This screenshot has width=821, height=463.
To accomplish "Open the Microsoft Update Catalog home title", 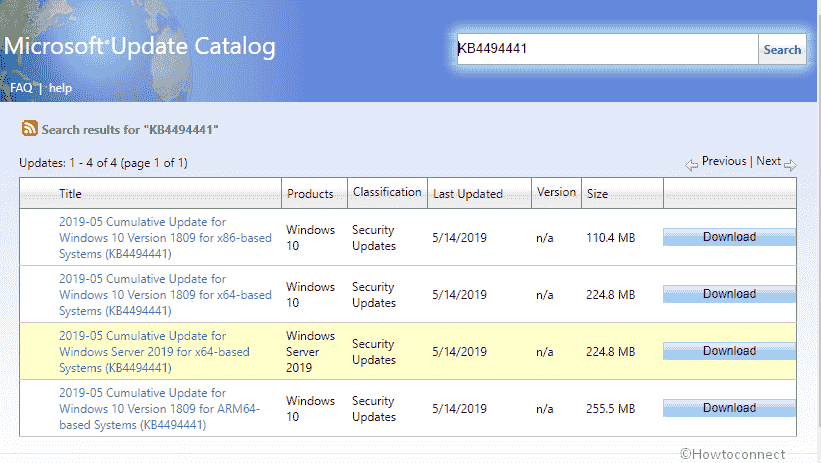I will [139, 46].
